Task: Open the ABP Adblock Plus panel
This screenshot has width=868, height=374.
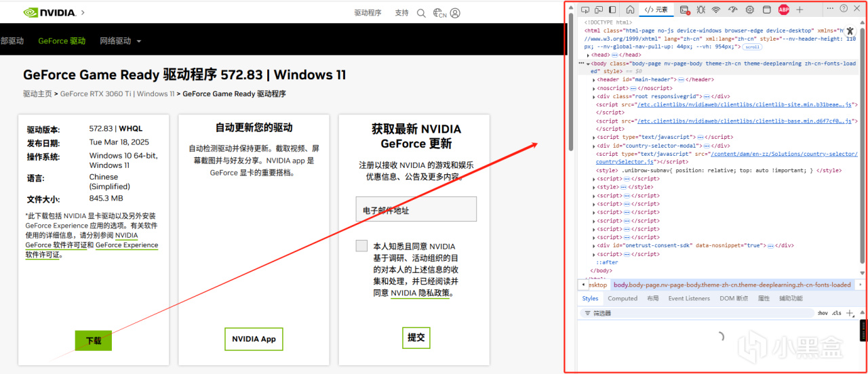Action: [x=784, y=9]
